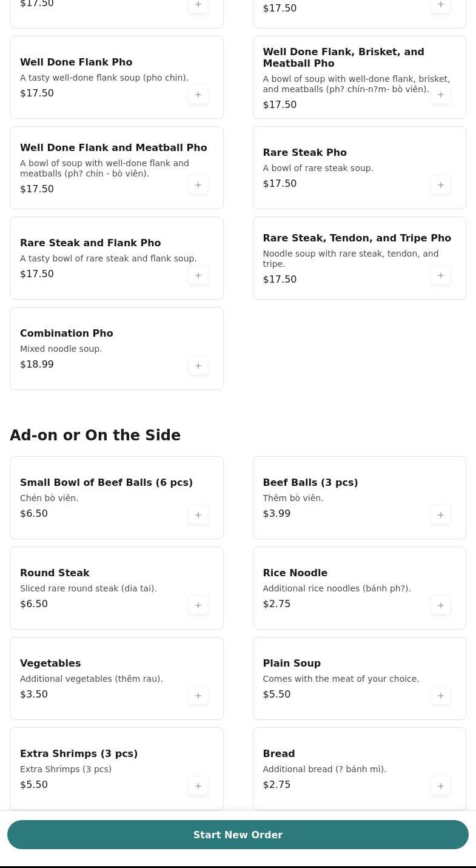This screenshot has height=868, width=476.
Task: Add Rare Steak Pho to order
Action: click(x=441, y=185)
